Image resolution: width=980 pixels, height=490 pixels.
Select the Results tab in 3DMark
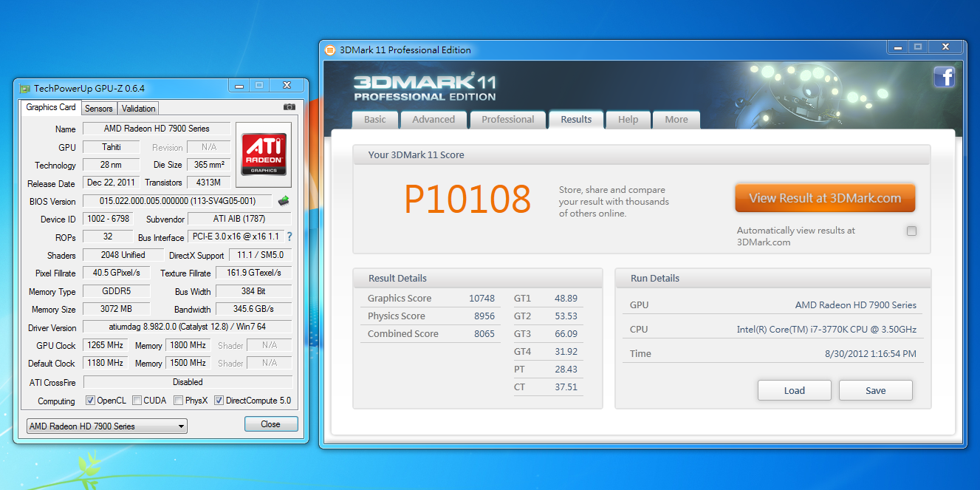(576, 120)
